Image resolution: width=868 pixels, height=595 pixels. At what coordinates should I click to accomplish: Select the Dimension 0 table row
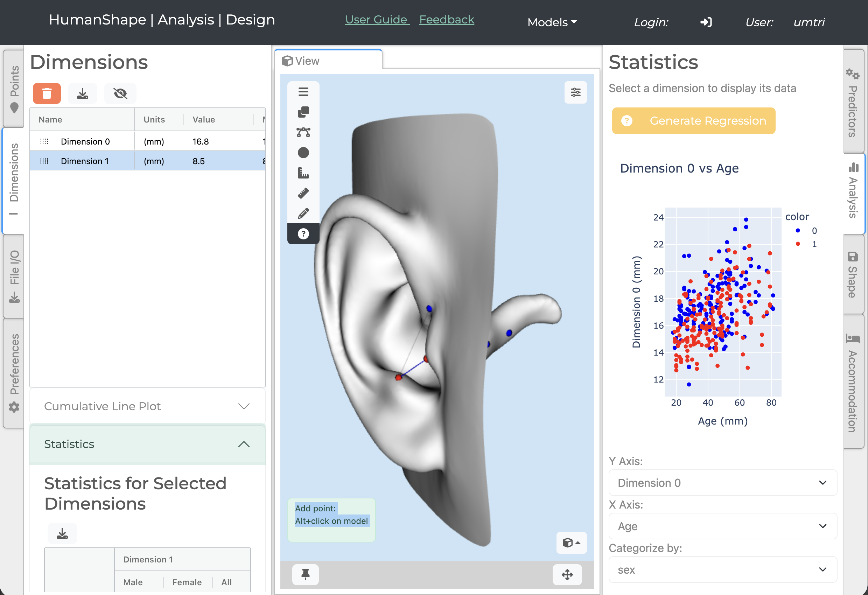[85, 141]
